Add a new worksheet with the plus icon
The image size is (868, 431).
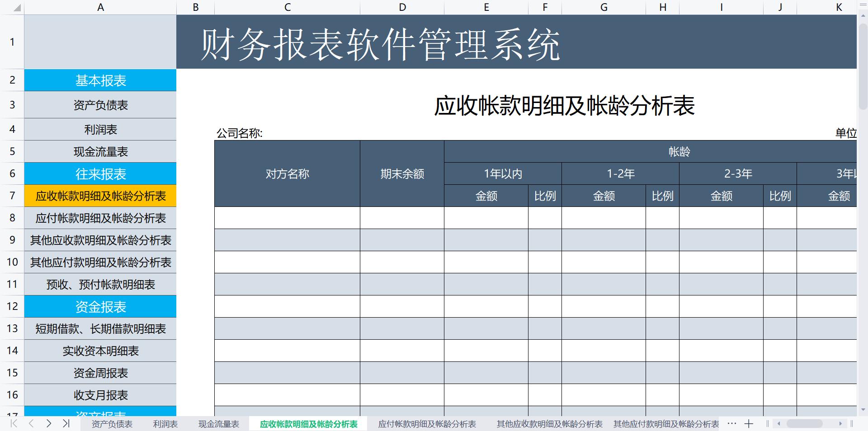[x=750, y=424]
